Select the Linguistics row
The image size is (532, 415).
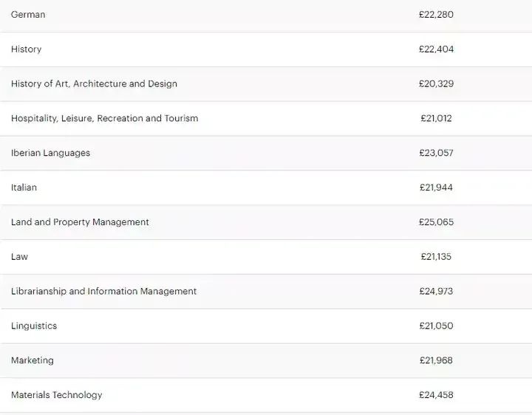pos(266,326)
